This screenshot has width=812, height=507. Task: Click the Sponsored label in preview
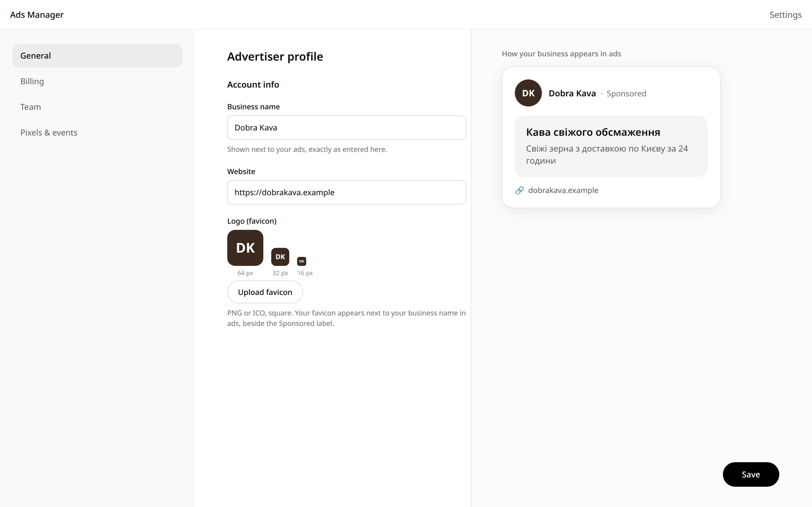[x=626, y=94]
